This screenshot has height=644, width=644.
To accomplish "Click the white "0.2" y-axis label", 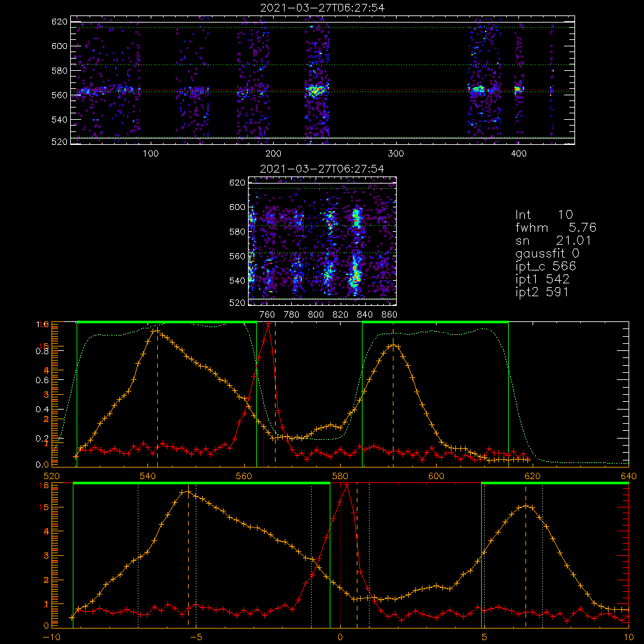I will (42, 438).
